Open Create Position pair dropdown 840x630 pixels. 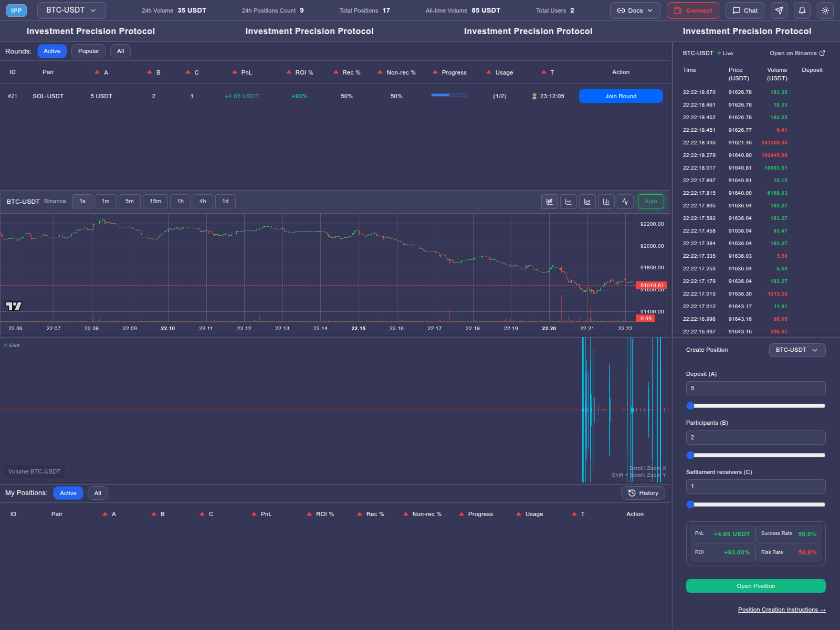point(796,350)
